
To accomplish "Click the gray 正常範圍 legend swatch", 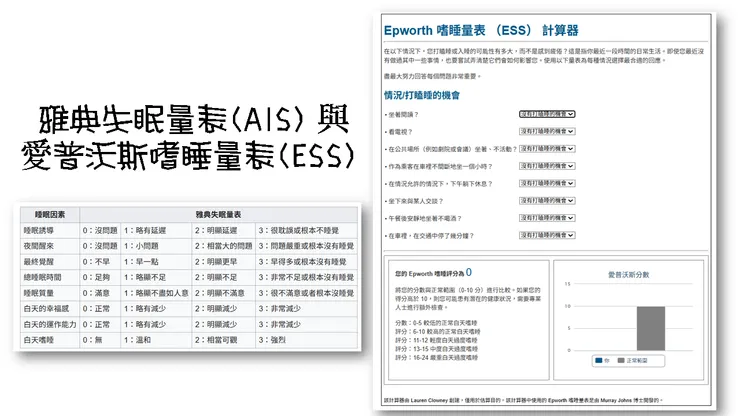I will click(621, 360).
